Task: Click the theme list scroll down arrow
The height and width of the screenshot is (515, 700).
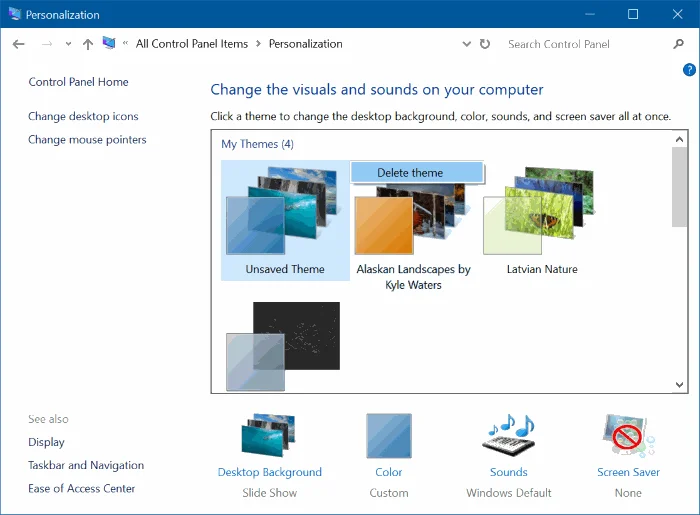Action: click(x=679, y=384)
